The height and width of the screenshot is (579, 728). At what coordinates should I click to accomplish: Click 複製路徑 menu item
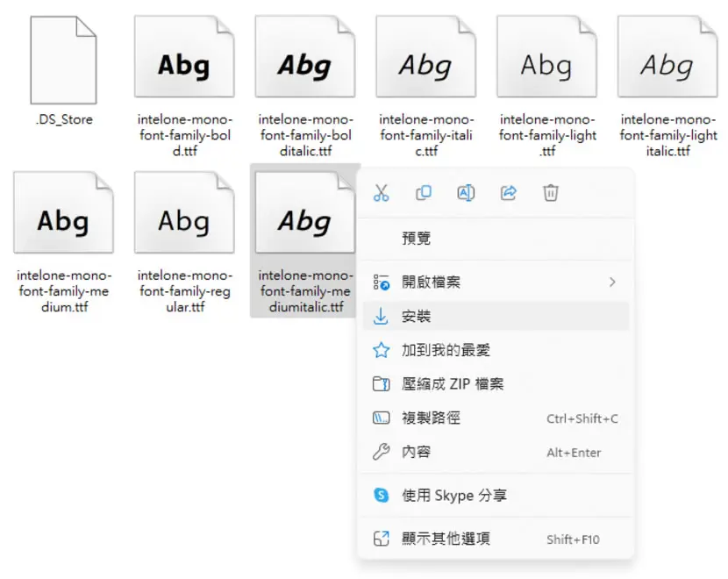(496, 418)
